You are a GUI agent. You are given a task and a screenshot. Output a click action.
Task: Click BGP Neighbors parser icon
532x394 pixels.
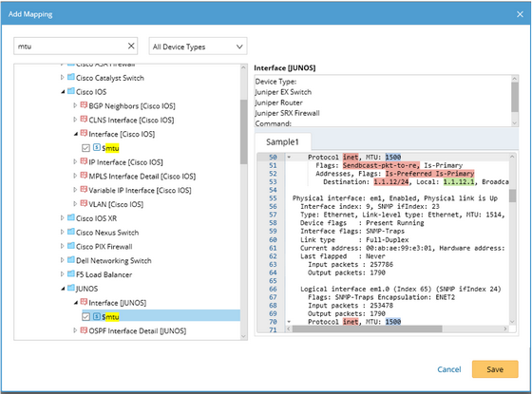[x=84, y=105]
